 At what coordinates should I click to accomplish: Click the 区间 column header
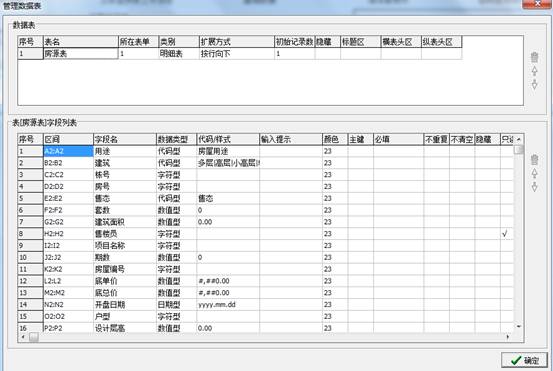pos(68,139)
